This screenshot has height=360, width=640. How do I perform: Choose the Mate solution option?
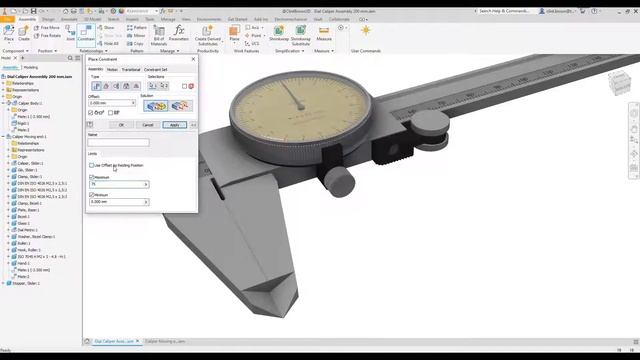click(x=156, y=106)
